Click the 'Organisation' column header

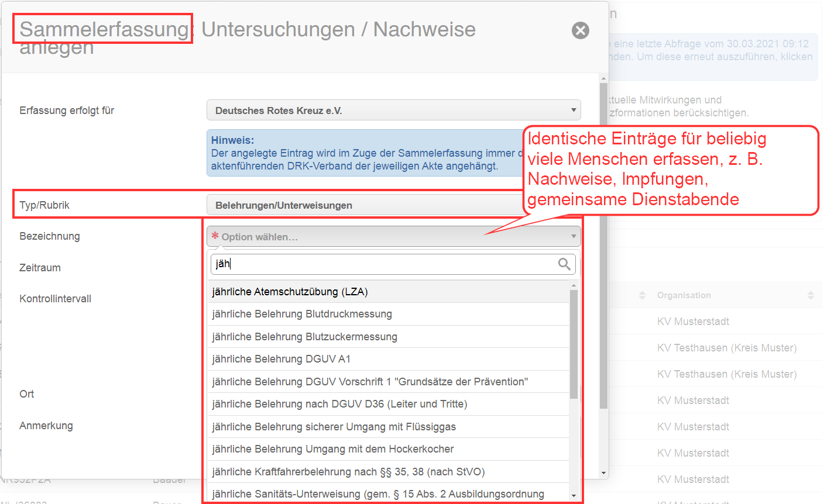684,295
